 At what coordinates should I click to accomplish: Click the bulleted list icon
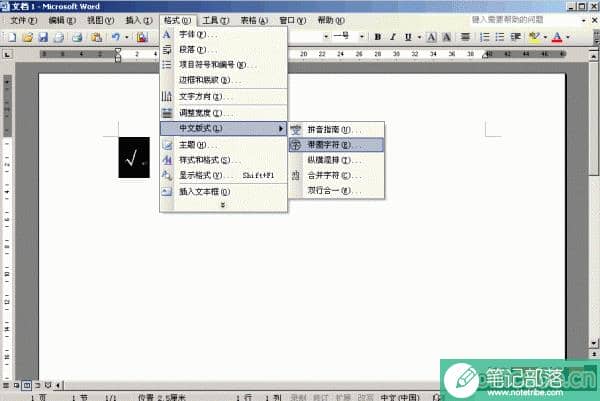500,37
